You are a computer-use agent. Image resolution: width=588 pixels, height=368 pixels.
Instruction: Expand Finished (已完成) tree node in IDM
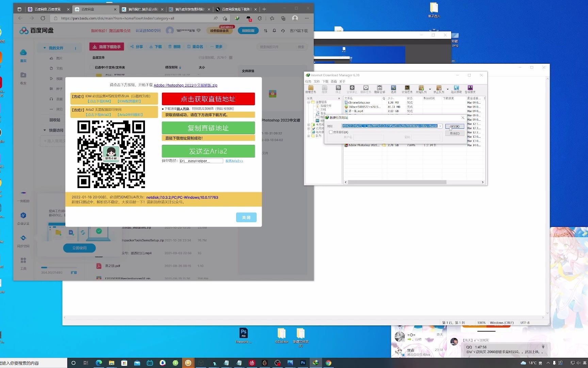click(309, 128)
